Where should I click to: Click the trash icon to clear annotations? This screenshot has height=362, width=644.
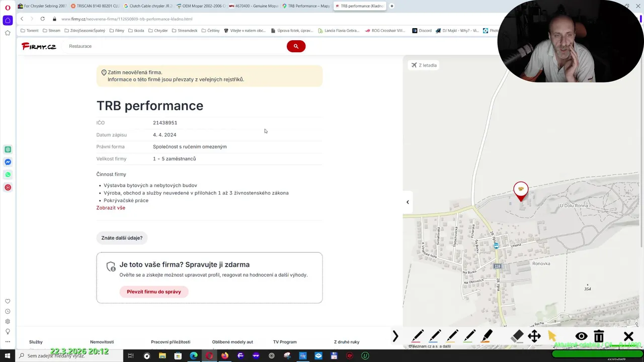[599, 336]
